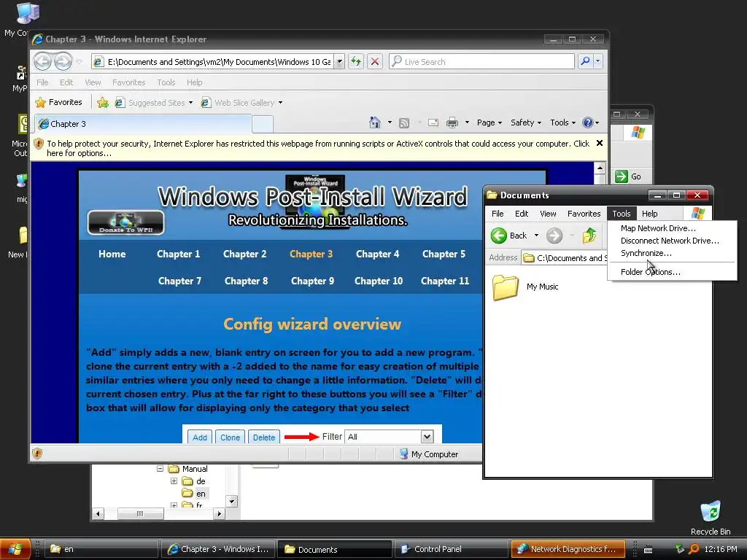Open the Recycle Bin desktop icon
The image size is (747, 560).
pyautogui.click(x=711, y=512)
